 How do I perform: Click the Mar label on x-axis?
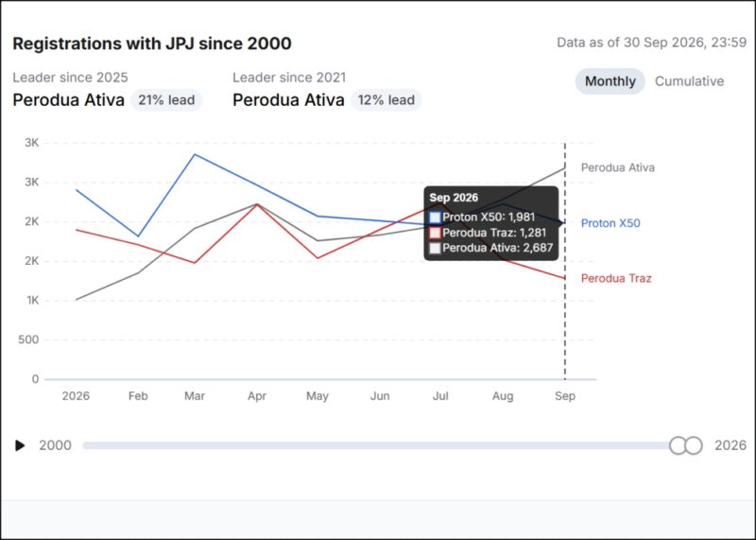tap(195, 395)
